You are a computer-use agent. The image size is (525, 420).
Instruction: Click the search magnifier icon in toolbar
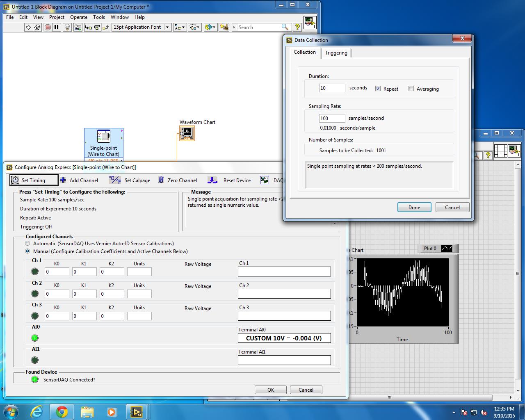pos(285,27)
